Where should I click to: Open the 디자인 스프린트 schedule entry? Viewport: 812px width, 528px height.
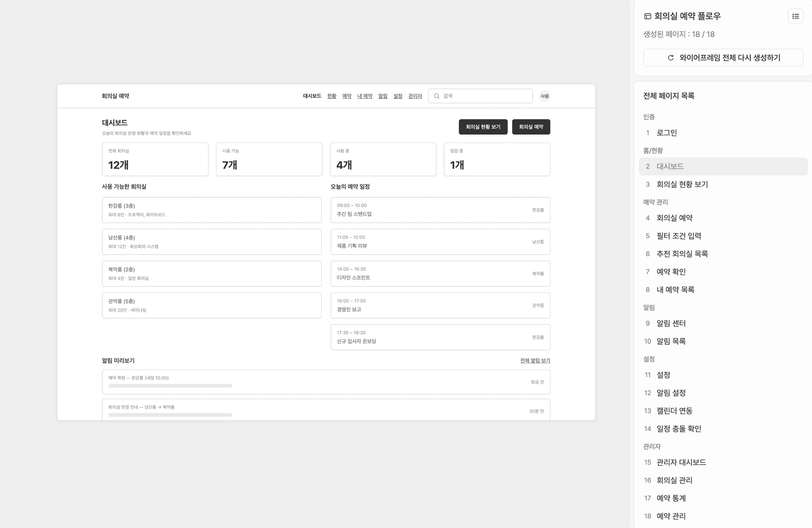(x=440, y=274)
